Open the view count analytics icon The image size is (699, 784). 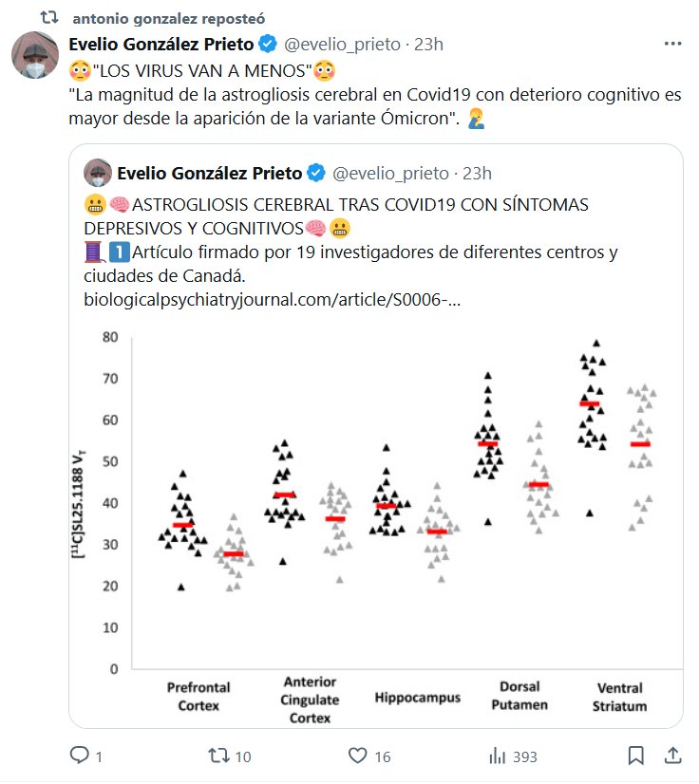(x=497, y=756)
